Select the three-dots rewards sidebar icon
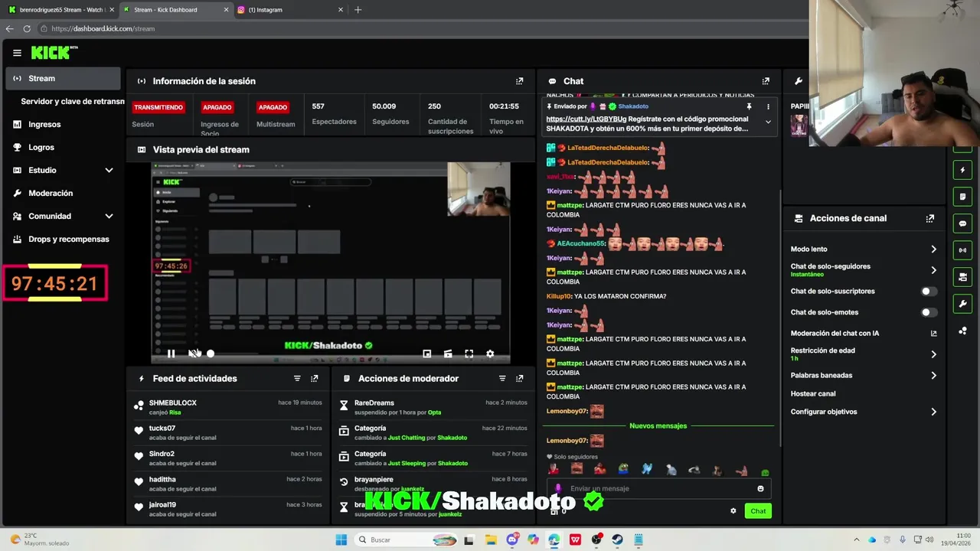This screenshot has width=980, height=551. 963,331
